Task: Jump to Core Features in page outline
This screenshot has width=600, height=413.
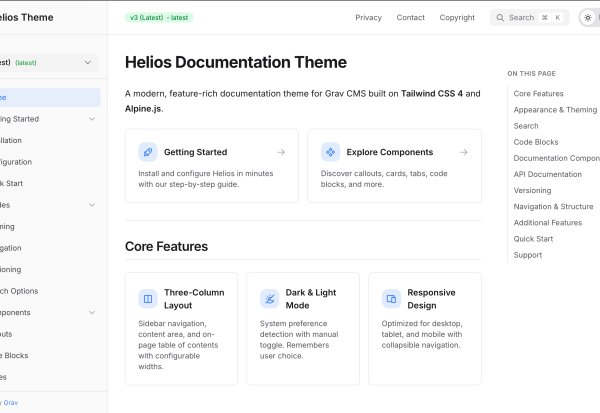Action: (x=538, y=94)
